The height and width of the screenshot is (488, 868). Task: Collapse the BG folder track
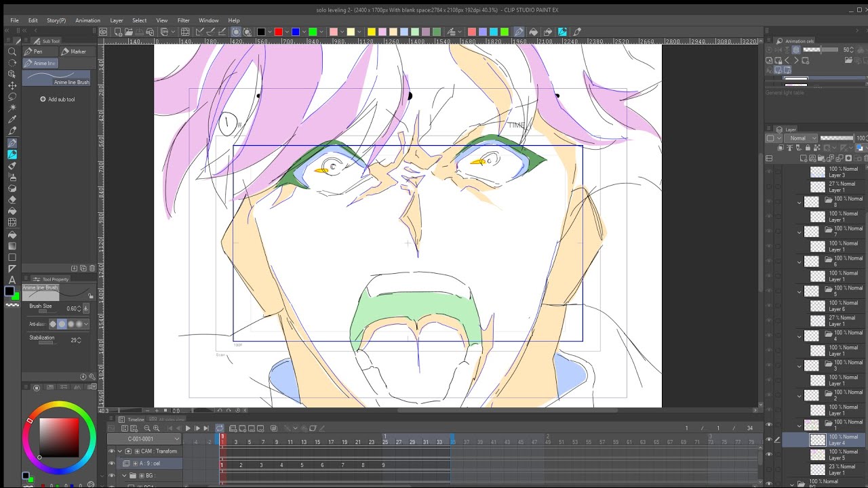point(124,476)
